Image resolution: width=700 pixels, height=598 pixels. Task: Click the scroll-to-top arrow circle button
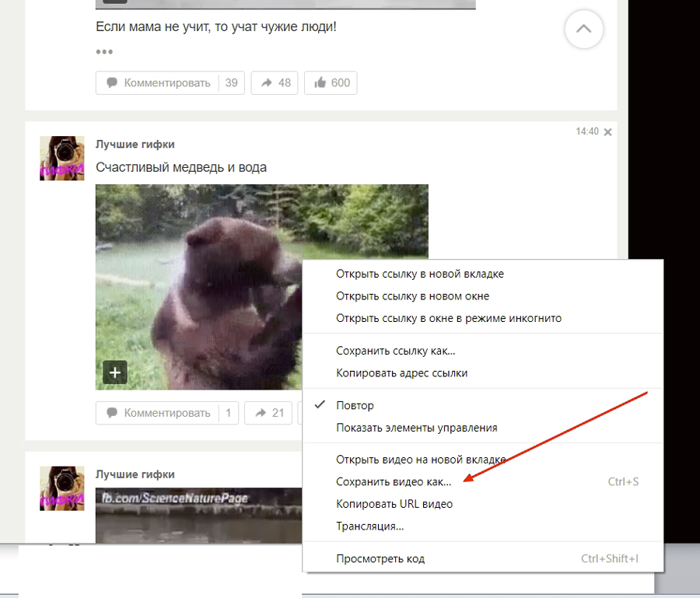(x=583, y=31)
